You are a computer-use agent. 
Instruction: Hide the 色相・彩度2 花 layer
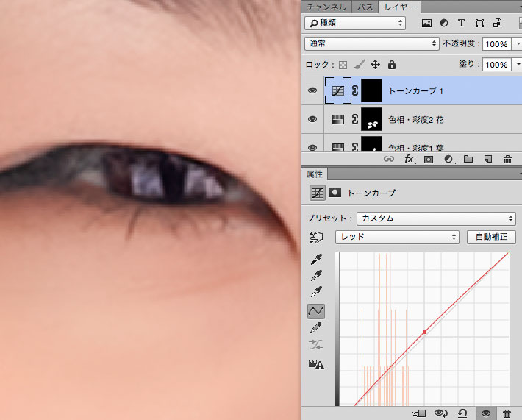[312, 119]
